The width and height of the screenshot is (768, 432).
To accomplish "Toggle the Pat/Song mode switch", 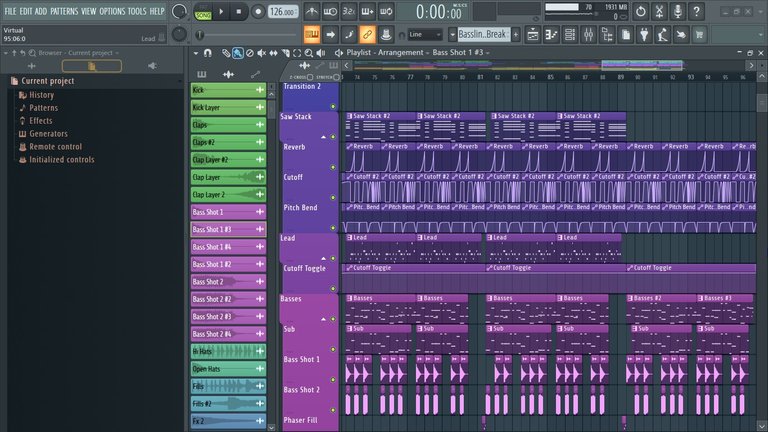I will click(203, 12).
